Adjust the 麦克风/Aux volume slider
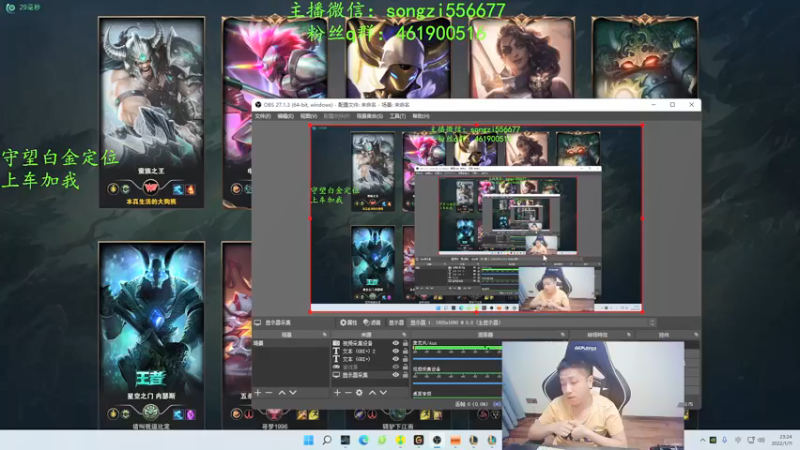The height and width of the screenshot is (450, 800). (457, 359)
